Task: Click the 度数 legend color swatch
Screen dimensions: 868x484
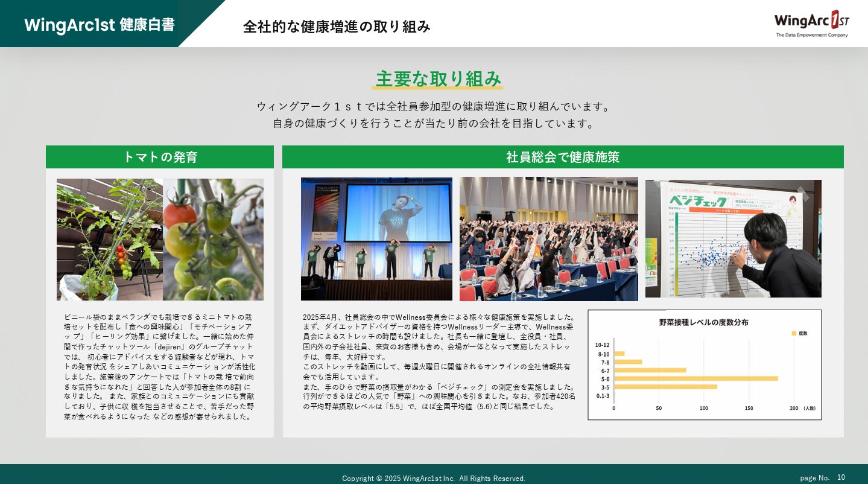Action: 794,333
